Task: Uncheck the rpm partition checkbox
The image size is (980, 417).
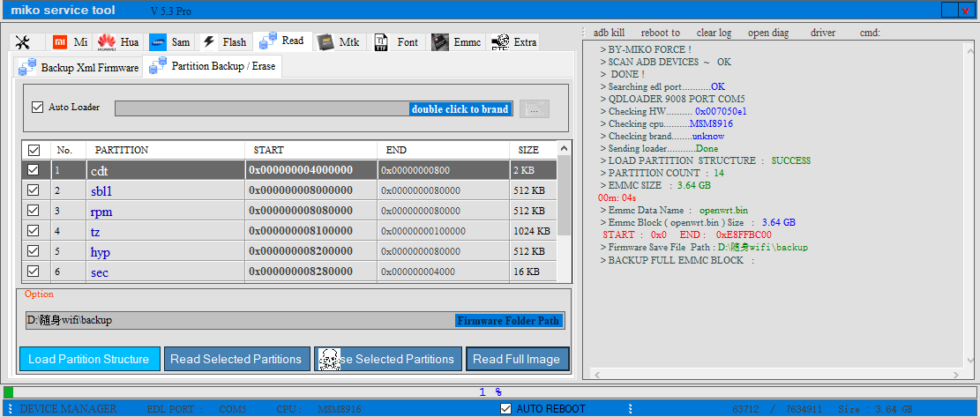Action: click(34, 211)
